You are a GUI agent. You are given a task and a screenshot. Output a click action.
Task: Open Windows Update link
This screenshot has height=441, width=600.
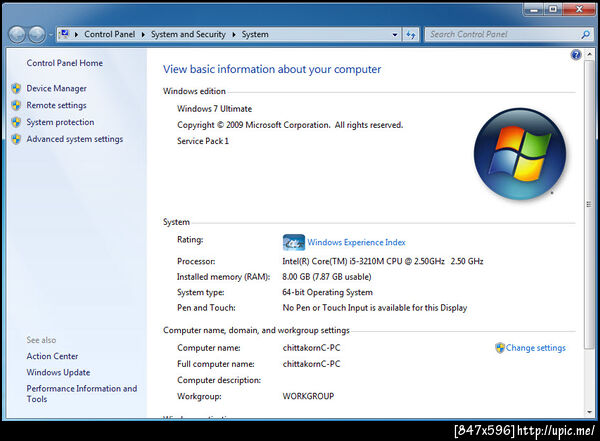click(x=58, y=372)
